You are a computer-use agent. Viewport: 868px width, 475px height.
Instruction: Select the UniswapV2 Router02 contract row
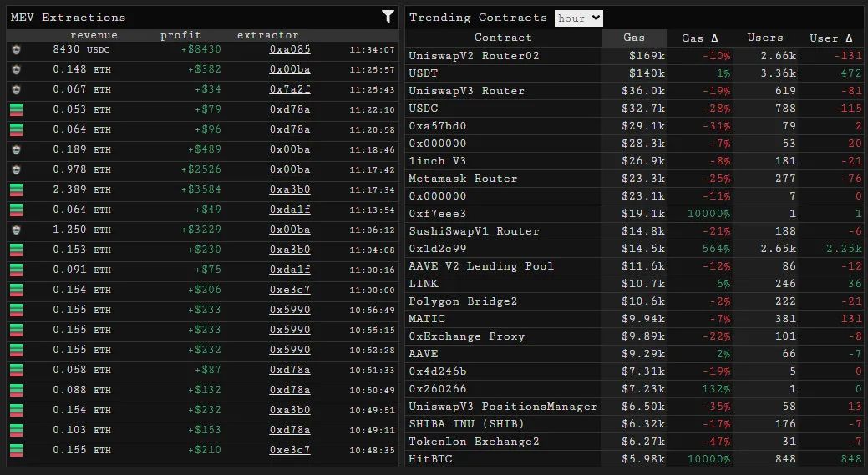pos(474,56)
